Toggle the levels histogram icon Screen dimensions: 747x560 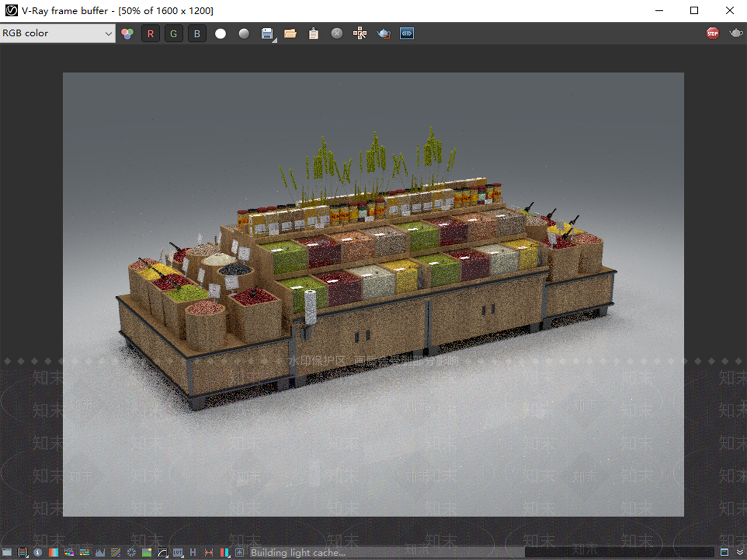point(100,553)
